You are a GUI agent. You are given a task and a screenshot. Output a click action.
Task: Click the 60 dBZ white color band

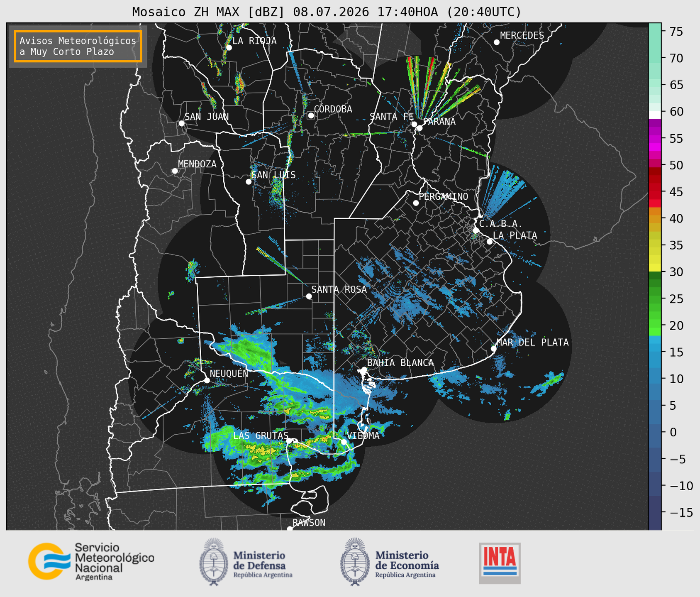coord(655,115)
